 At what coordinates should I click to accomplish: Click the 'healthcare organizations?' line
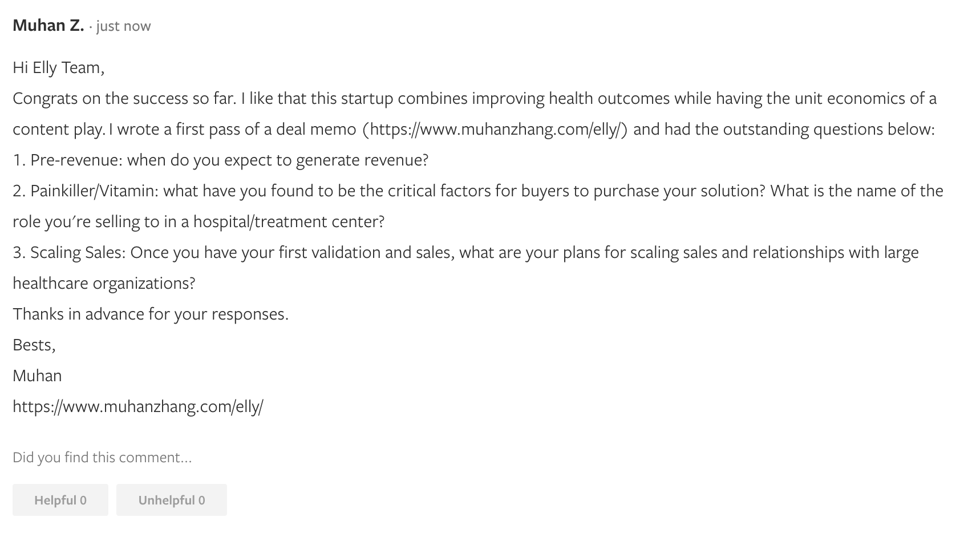tap(104, 284)
